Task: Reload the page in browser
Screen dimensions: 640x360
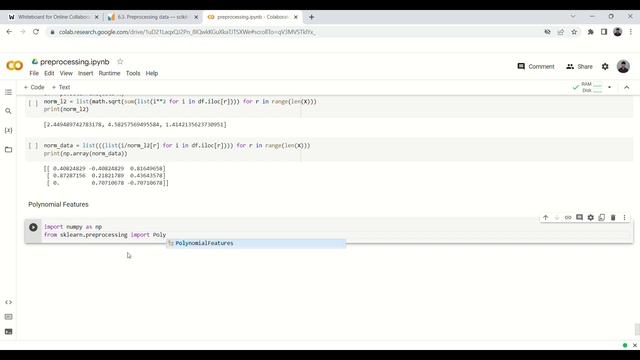Action: coord(36,32)
